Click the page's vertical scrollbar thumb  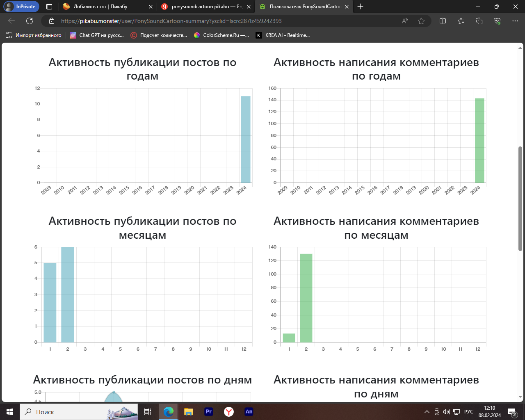pos(520,198)
